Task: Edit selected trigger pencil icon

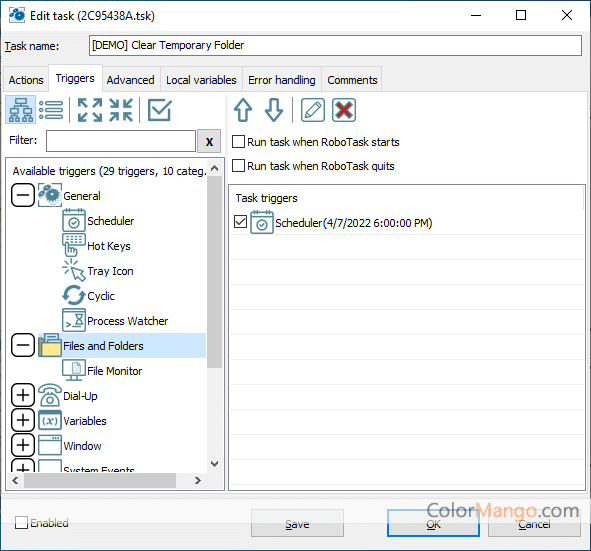Action: [x=312, y=110]
